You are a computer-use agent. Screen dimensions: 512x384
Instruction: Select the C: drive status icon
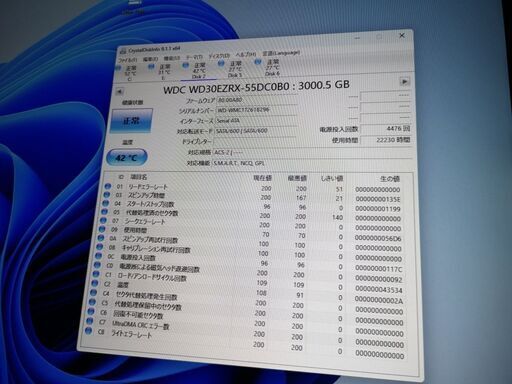(119, 68)
